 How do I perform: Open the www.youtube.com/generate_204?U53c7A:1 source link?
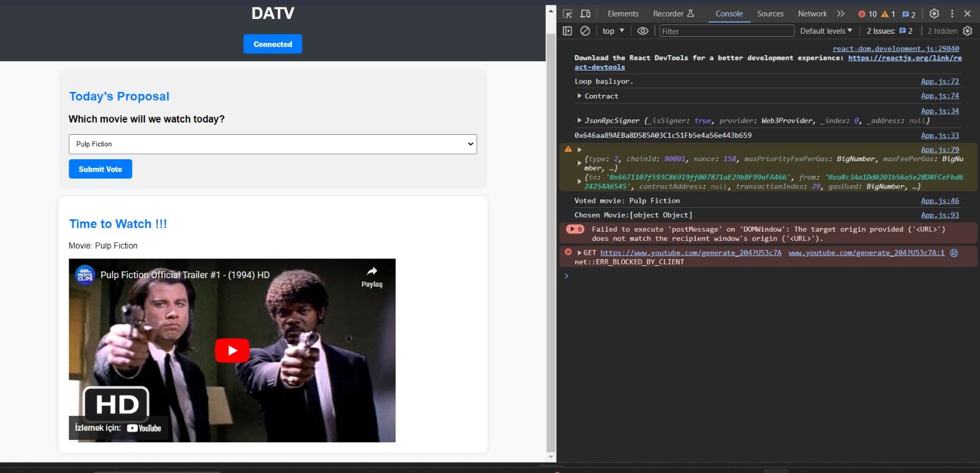click(866, 252)
